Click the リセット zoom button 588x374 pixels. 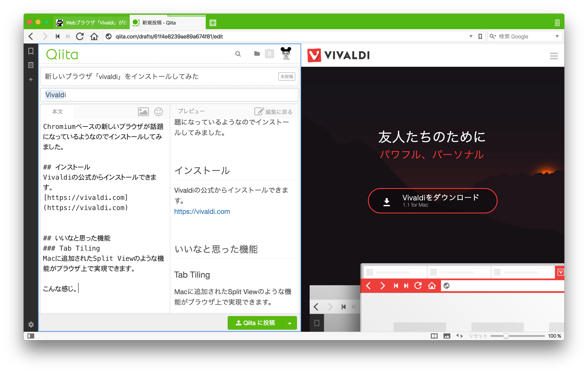478,336
